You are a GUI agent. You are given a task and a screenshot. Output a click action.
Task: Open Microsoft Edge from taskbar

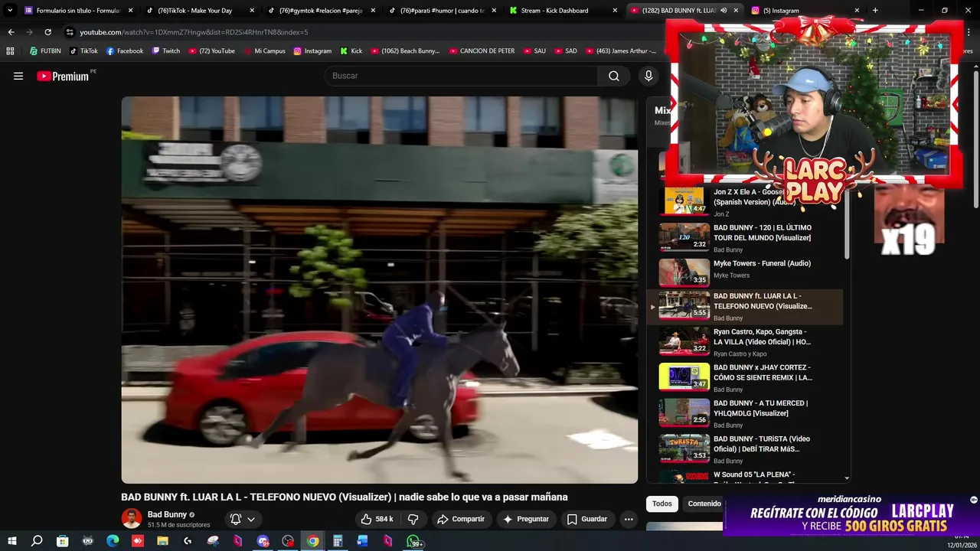click(113, 541)
